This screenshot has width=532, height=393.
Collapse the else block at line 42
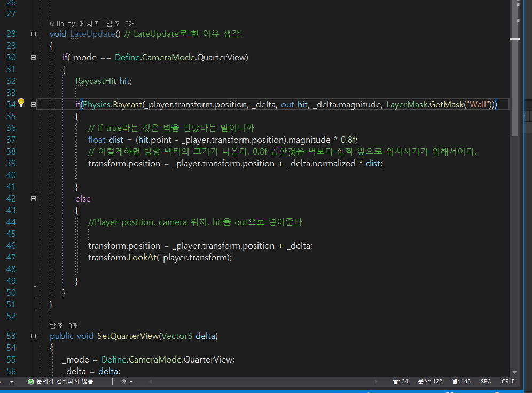(33, 199)
